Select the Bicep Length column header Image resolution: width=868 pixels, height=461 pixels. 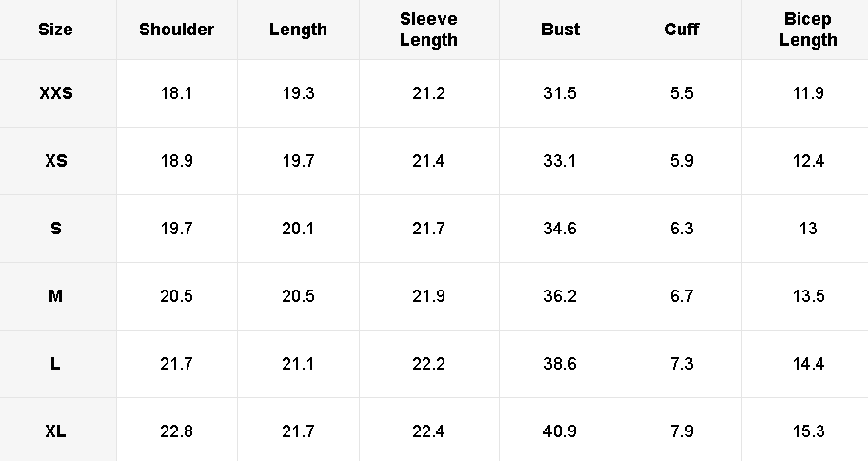coord(808,30)
